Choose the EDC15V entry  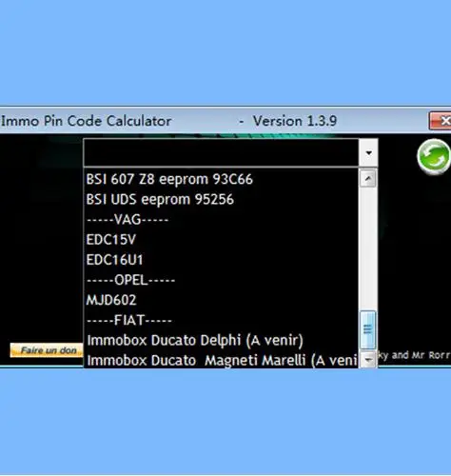[221, 240]
